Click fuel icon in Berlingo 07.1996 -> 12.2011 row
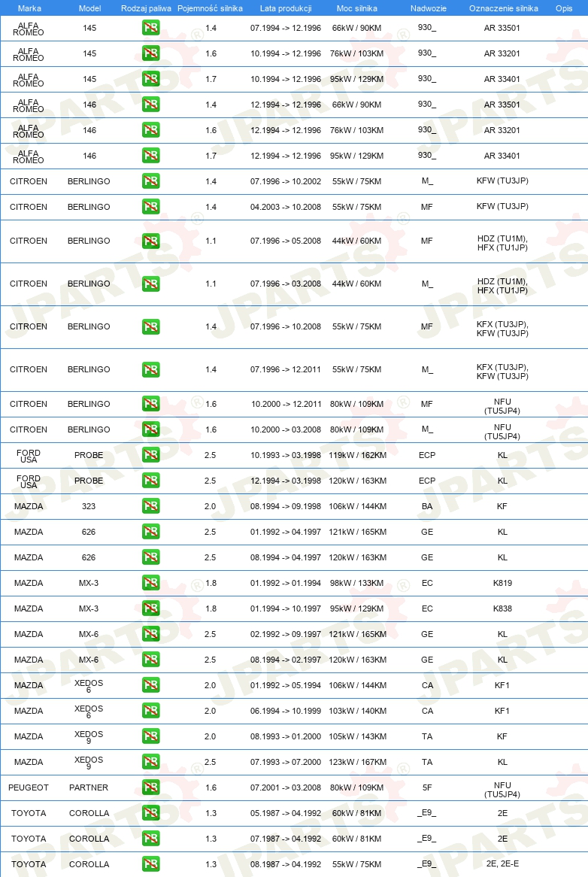The width and height of the screenshot is (588, 877). pyautogui.click(x=151, y=369)
